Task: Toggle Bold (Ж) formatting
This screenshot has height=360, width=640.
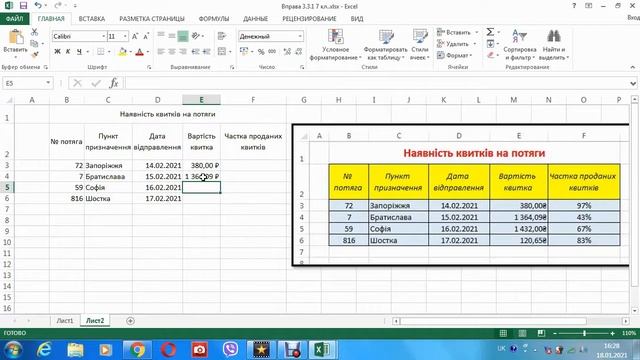Action: 57,51
